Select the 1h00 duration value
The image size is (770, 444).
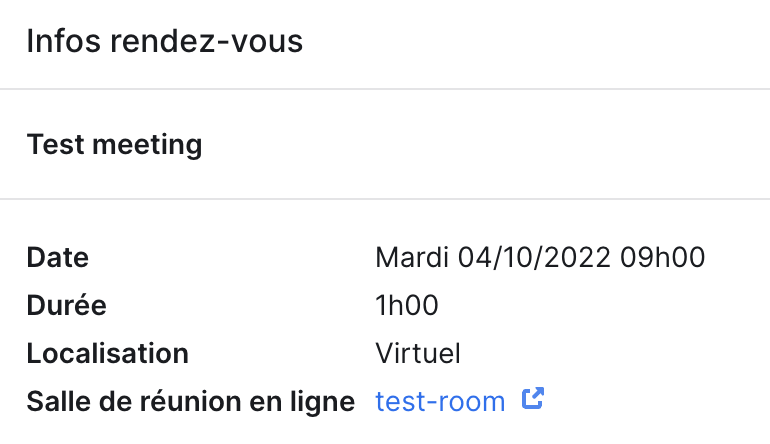407,305
